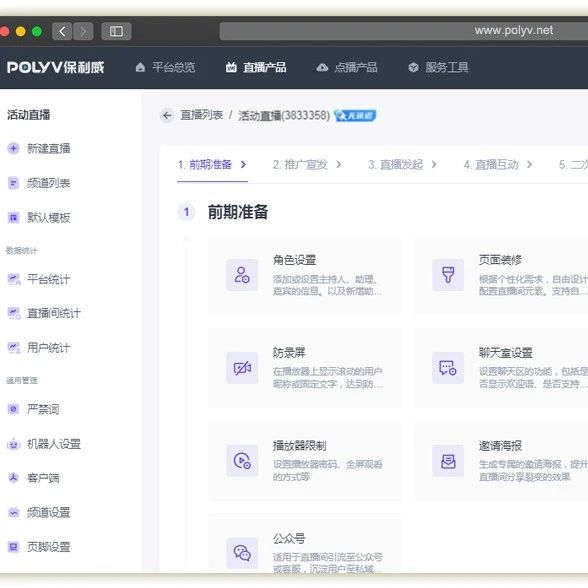
Task: Click the 角色设置 person icon
Action: 242,275
